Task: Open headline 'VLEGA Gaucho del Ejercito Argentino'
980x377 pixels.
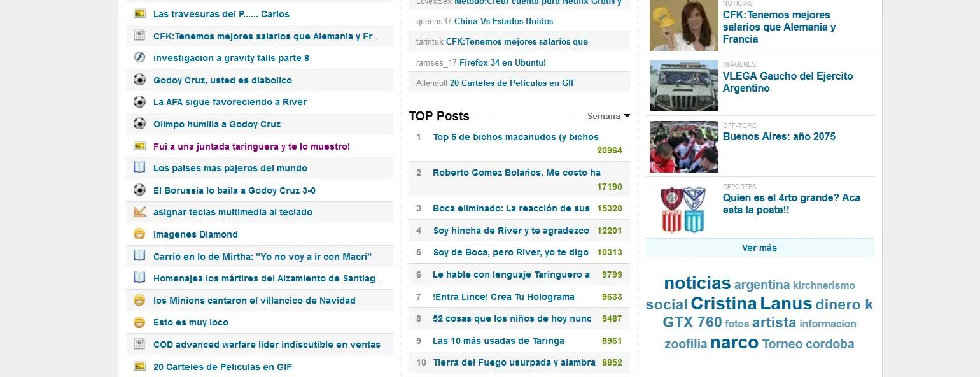Action: (788, 82)
